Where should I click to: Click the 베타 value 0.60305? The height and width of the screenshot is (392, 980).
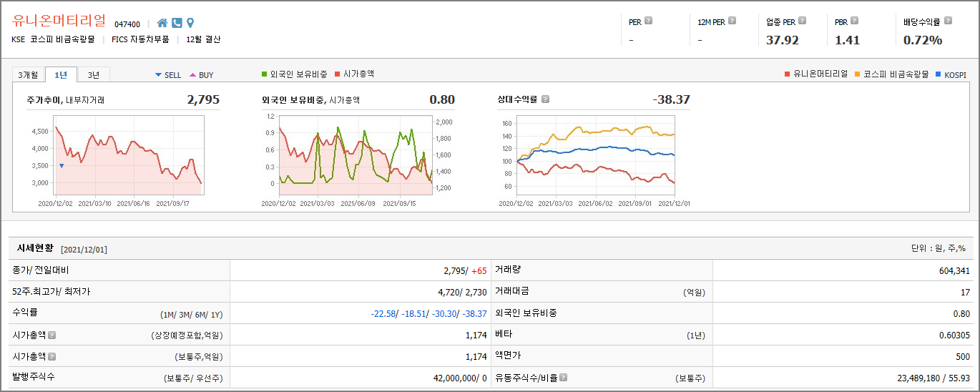click(x=954, y=335)
